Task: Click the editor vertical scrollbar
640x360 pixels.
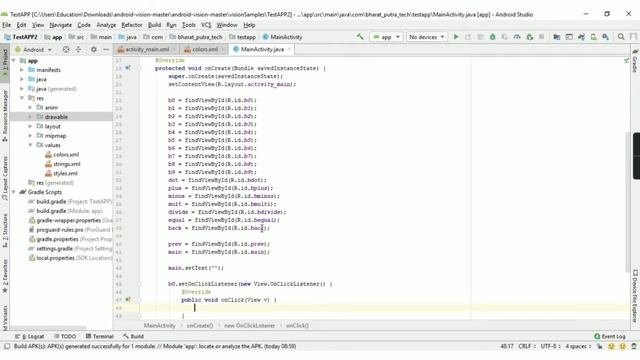Action: 628,202
